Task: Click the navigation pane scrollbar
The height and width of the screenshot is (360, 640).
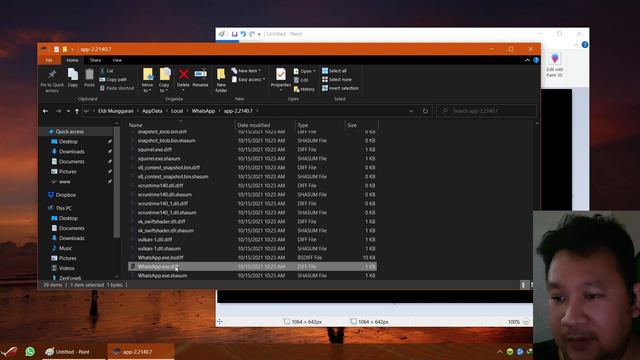Action: click(x=117, y=182)
